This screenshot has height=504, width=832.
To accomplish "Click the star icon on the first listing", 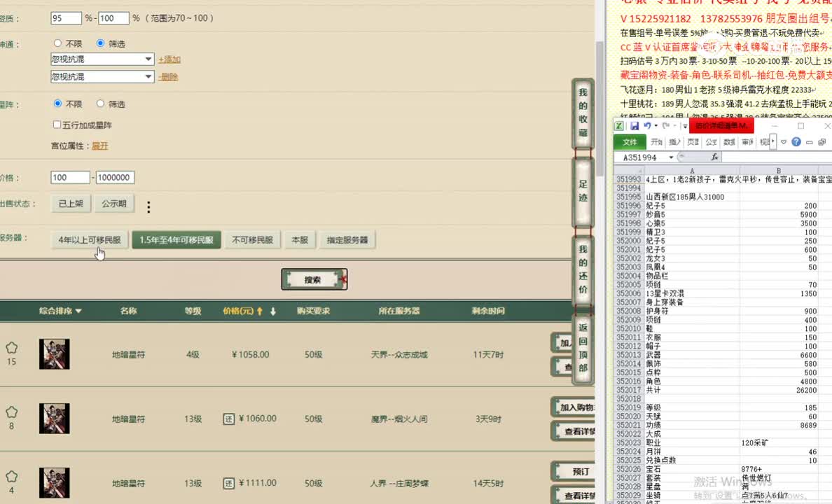I will tap(11, 348).
